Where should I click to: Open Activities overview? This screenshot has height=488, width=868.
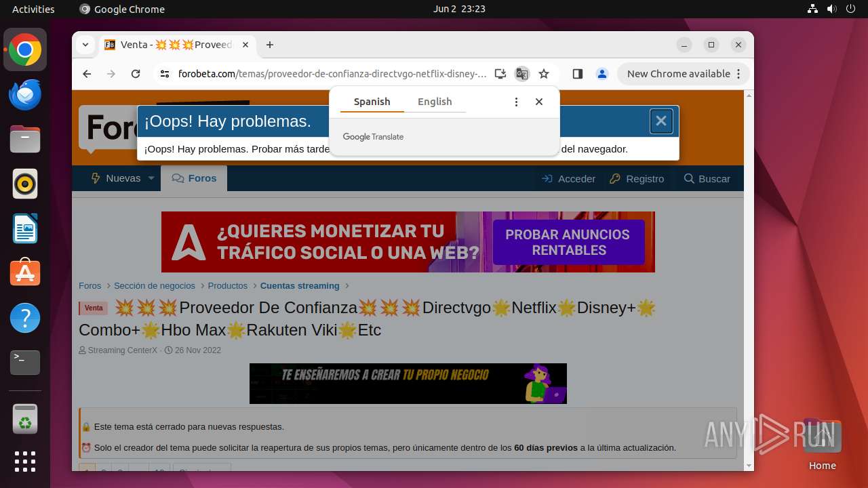[33, 9]
